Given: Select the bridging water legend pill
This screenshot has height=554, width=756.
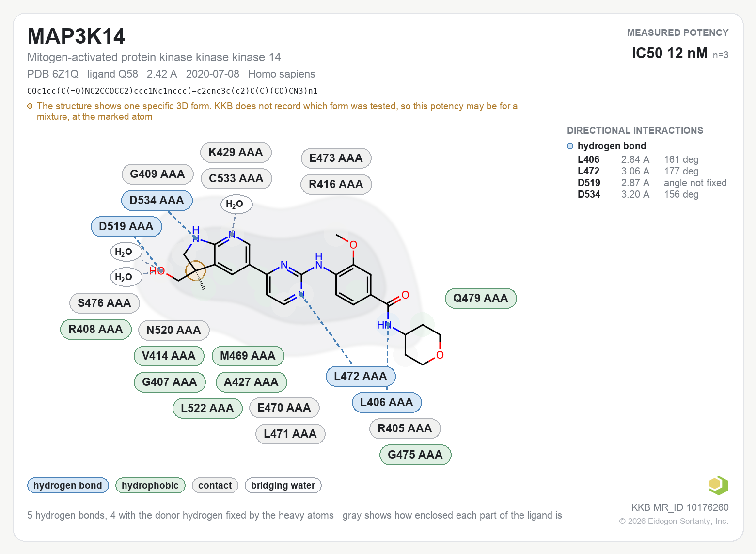Looking at the screenshot, I should coord(283,485).
